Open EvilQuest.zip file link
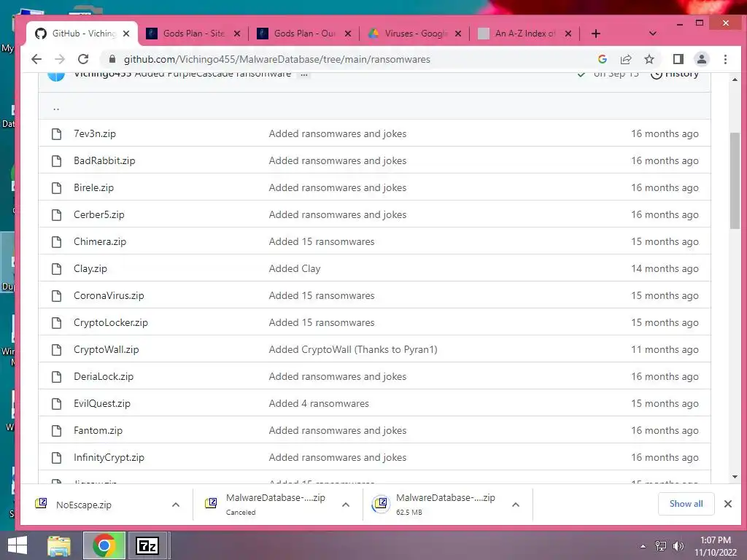 pos(102,404)
